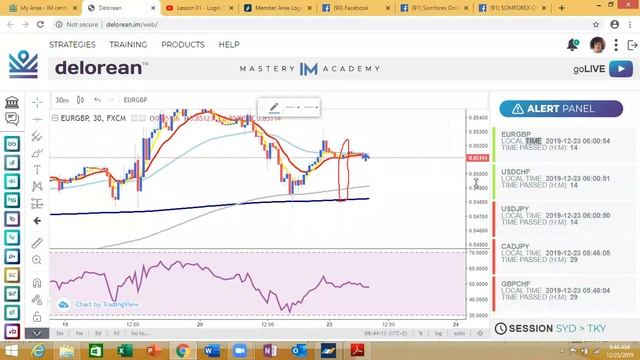The image size is (640, 360).
Task: Open the HELP menu
Action: [x=229, y=44]
